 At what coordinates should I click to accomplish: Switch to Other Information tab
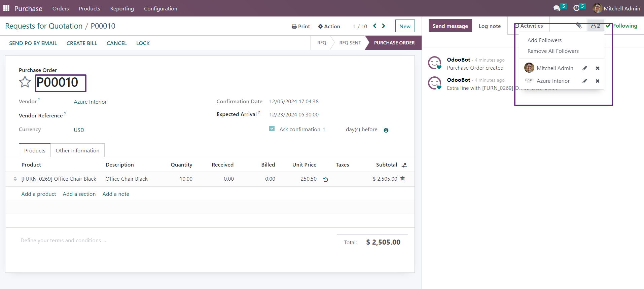coord(78,150)
